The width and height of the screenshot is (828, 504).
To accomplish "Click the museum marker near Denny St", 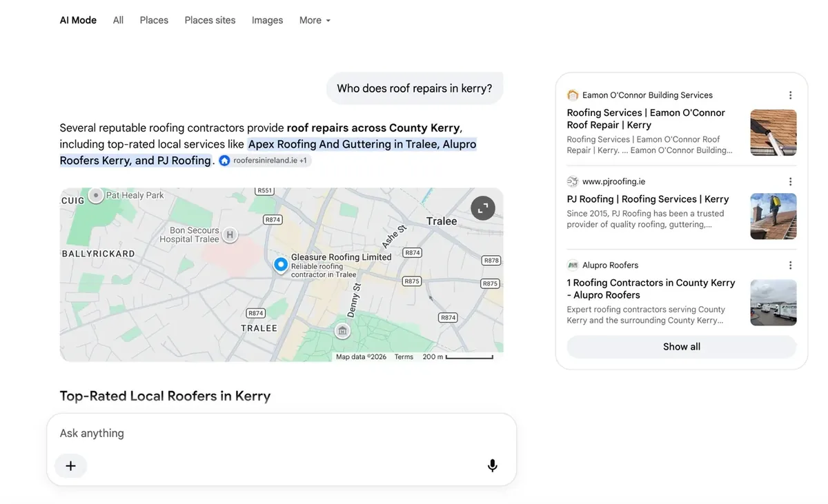I will (342, 331).
